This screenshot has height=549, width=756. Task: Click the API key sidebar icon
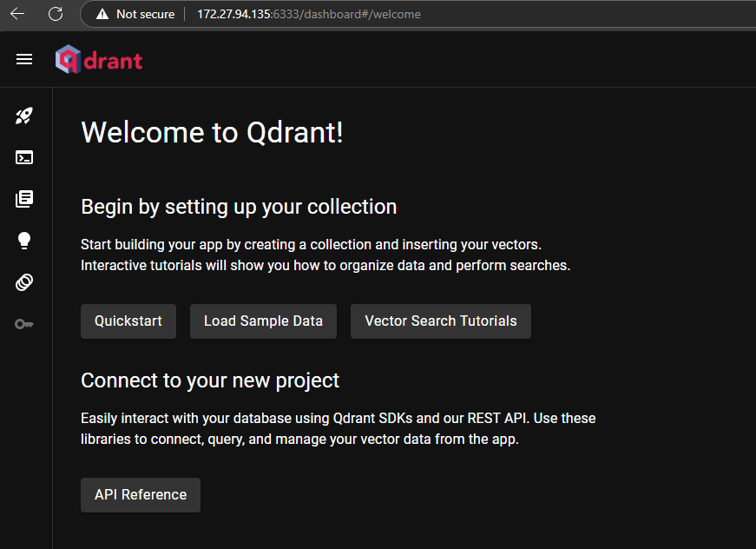coord(24,324)
